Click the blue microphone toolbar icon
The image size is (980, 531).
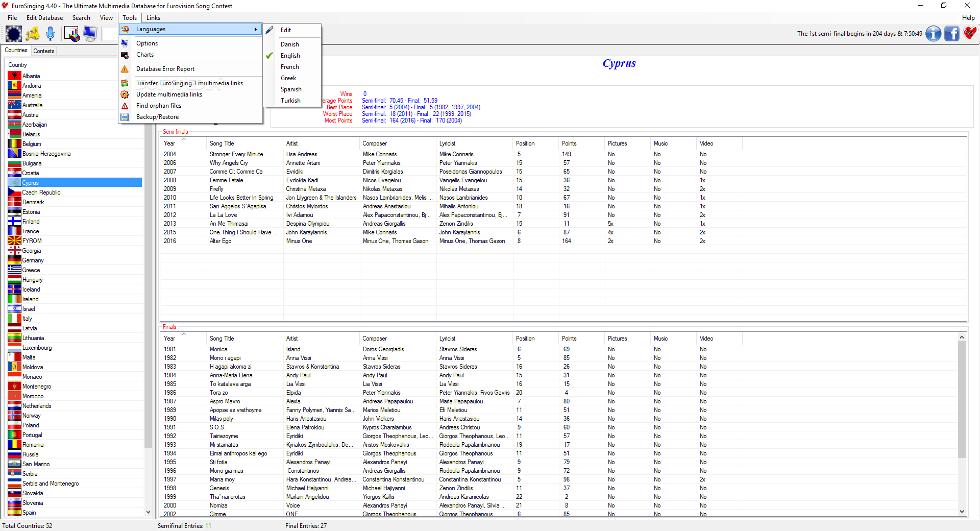50,34
